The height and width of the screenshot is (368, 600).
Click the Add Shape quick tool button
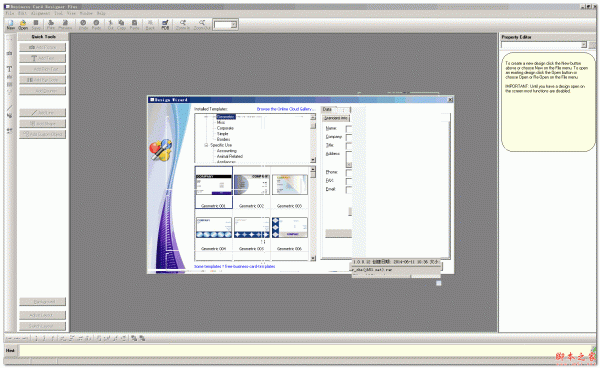click(x=42, y=124)
